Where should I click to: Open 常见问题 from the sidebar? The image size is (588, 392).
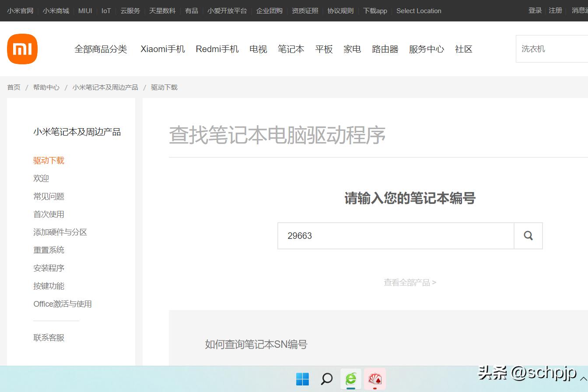(x=48, y=196)
